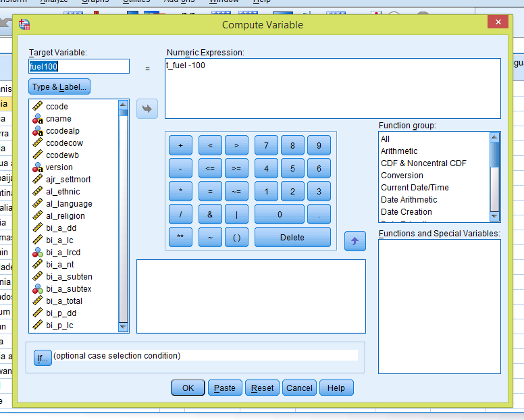Select the bi_a_total variable
Screen dimensions: 524x420
64,301
